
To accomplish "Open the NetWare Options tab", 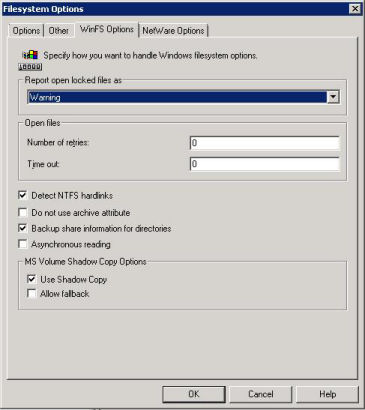I will [173, 31].
